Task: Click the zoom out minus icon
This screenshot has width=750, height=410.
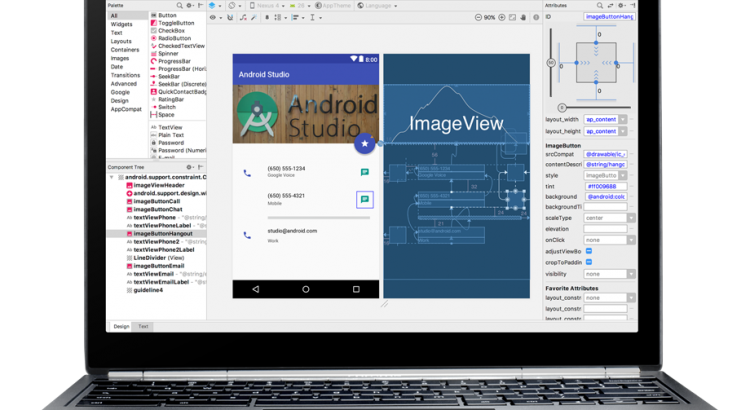Action: (476, 17)
